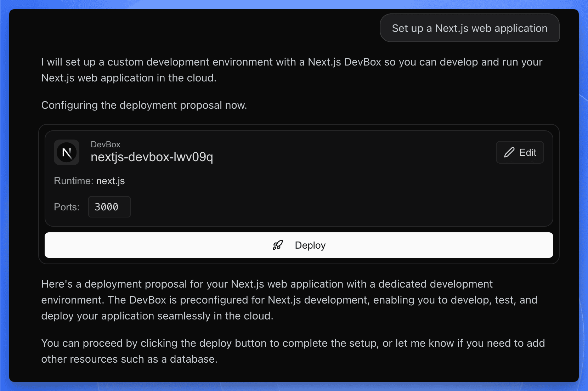The image size is (588, 391).
Task: Click the Next.js logo icon
Action: point(67,152)
